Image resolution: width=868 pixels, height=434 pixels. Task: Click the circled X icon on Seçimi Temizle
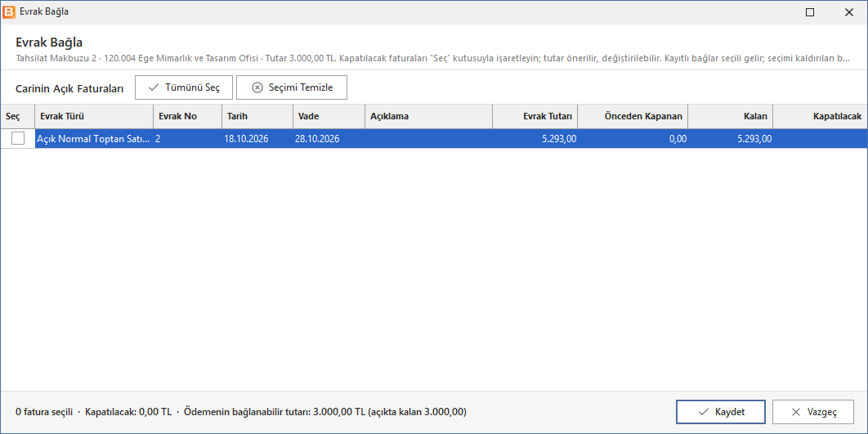pyautogui.click(x=257, y=87)
